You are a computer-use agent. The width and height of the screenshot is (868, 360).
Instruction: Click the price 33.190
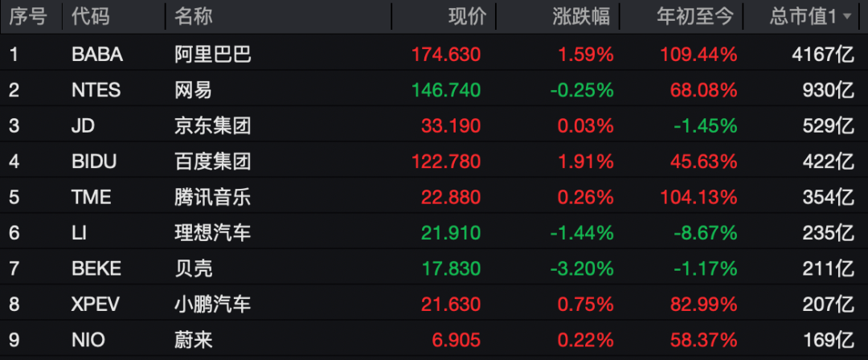coord(451,125)
